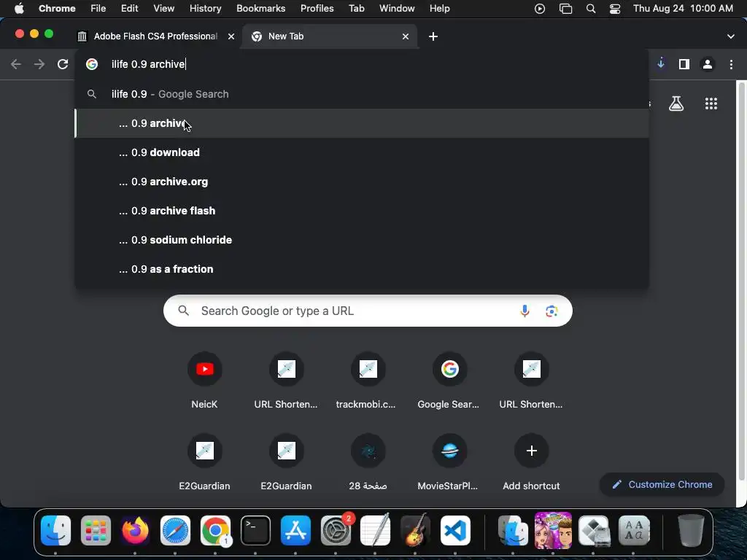This screenshot has height=560, width=747.
Task: Open Chrome three-dot menu
Action: (731, 64)
